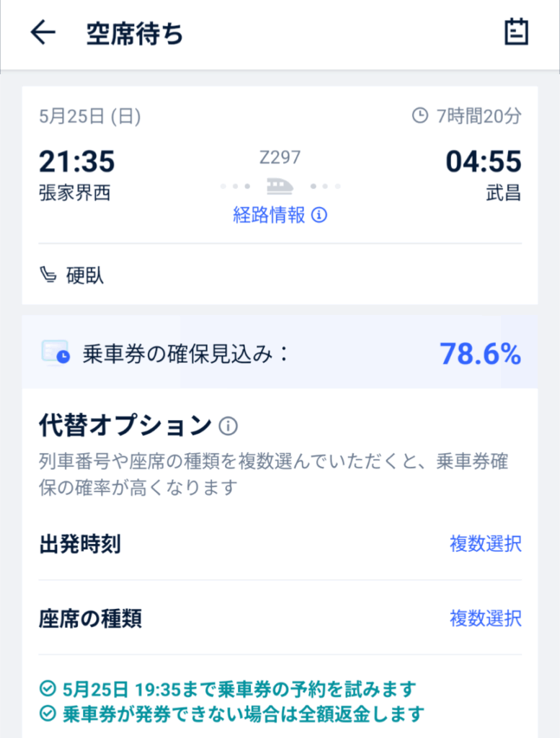The image size is (560, 738).
Task: Tap the 78.6% success probability value
Action: pyautogui.click(x=481, y=354)
